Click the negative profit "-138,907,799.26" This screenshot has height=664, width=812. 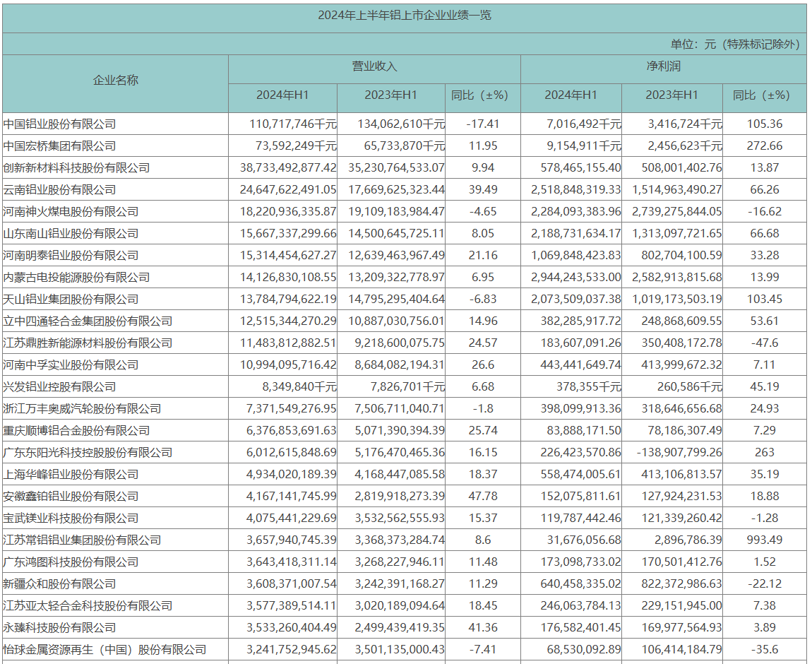679,453
